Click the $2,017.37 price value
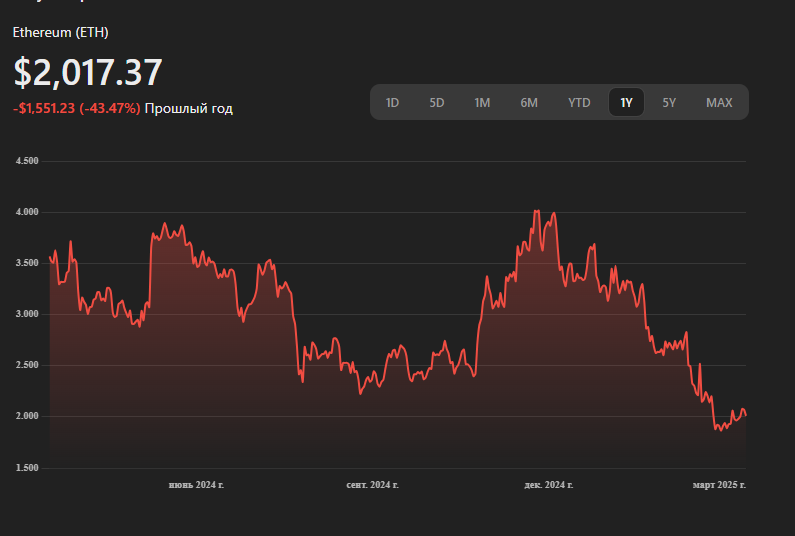The height and width of the screenshot is (536, 795). [x=88, y=72]
